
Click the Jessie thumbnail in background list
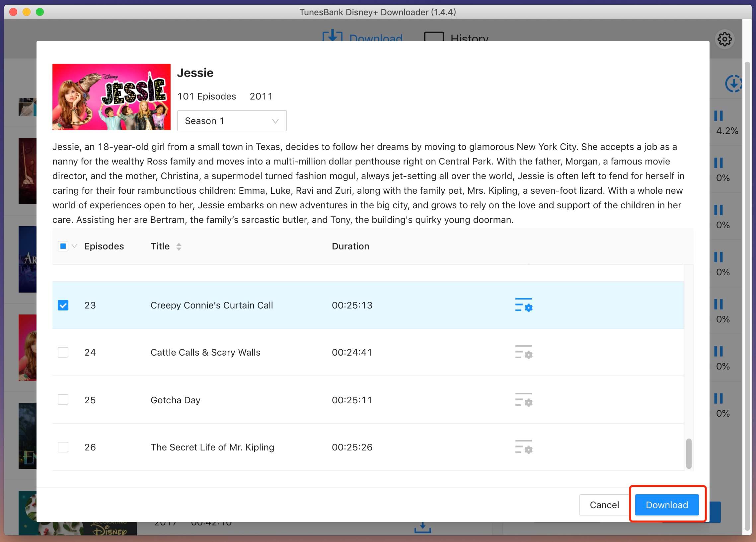pos(27,347)
